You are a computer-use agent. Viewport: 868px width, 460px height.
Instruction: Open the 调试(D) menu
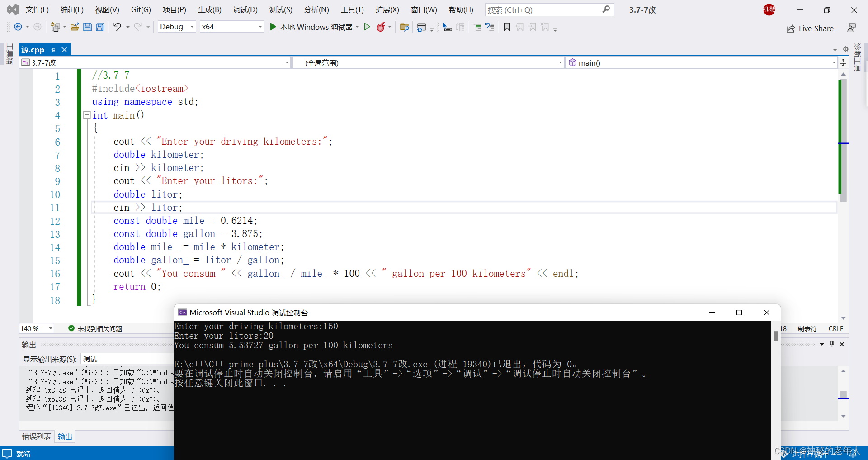(x=245, y=9)
